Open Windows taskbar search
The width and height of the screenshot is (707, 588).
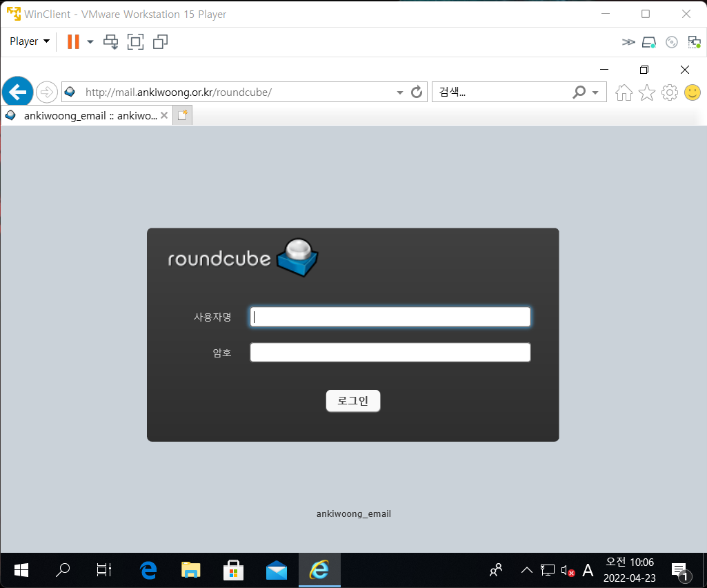63,570
